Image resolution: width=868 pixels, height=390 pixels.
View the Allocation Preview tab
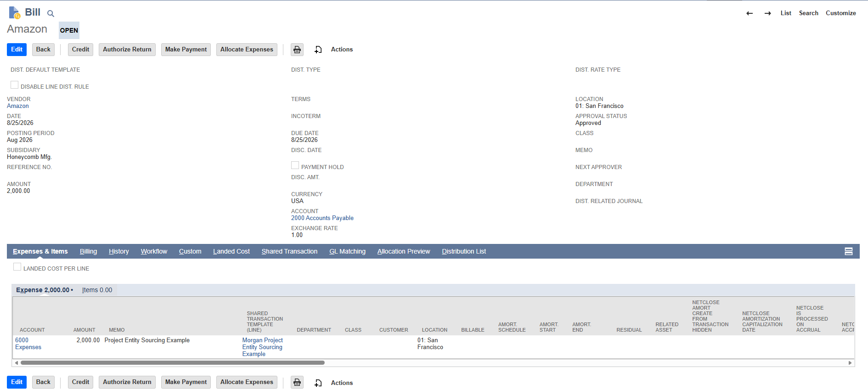pyautogui.click(x=404, y=251)
